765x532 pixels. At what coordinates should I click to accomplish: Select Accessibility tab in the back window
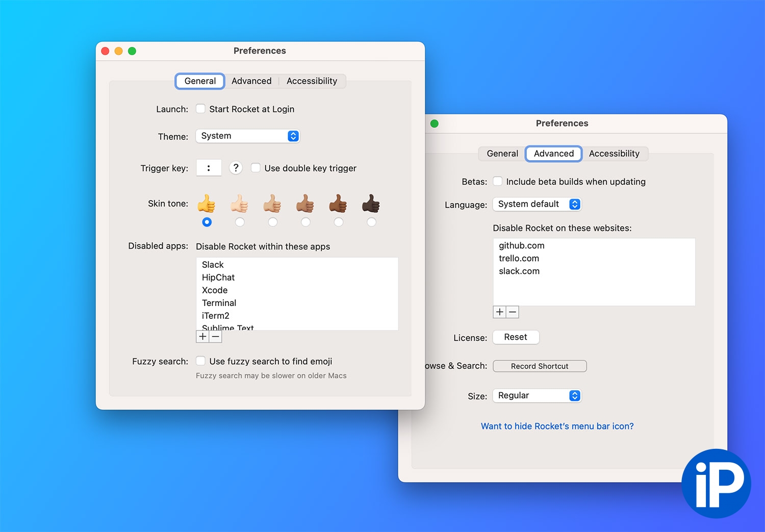coord(614,154)
